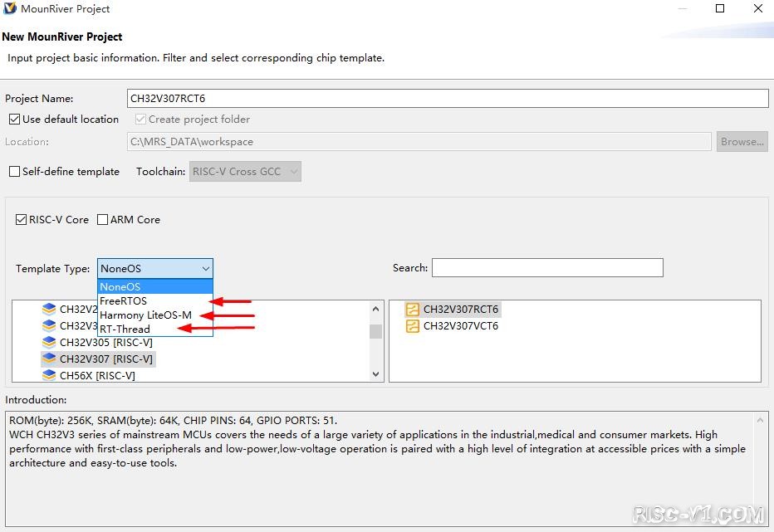The height and width of the screenshot is (532, 774).
Task: Focus the chip Search text box
Action: pos(547,268)
